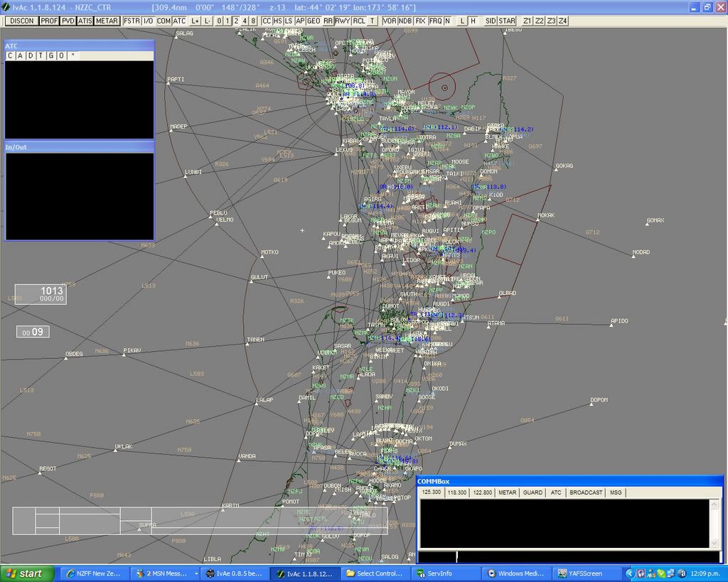Select the Z4 zoom preset

(562, 21)
